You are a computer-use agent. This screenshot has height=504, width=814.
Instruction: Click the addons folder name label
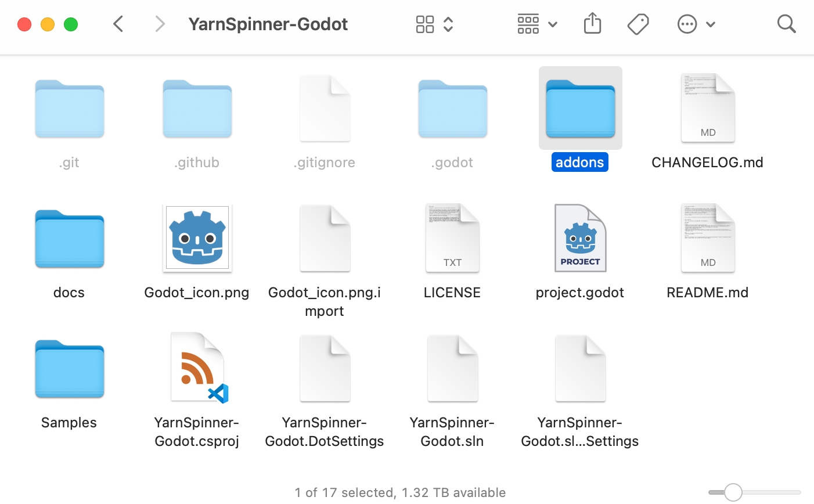pyautogui.click(x=579, y=163)
